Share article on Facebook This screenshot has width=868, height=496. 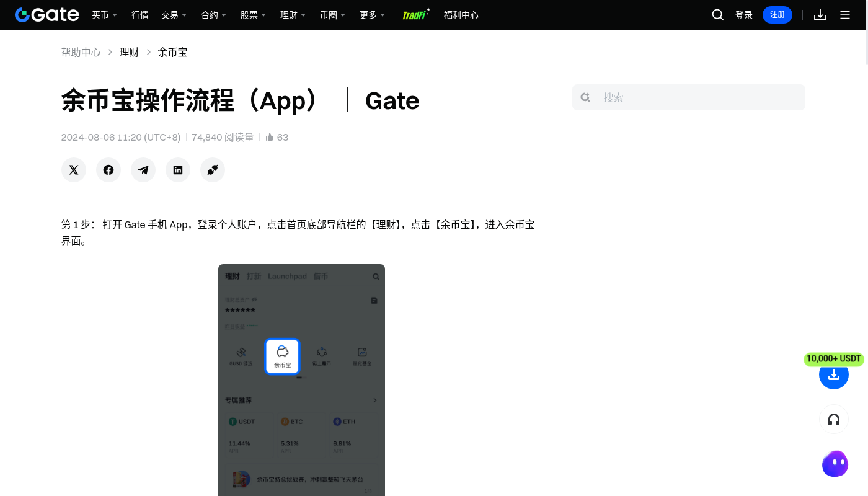[108, 170]
